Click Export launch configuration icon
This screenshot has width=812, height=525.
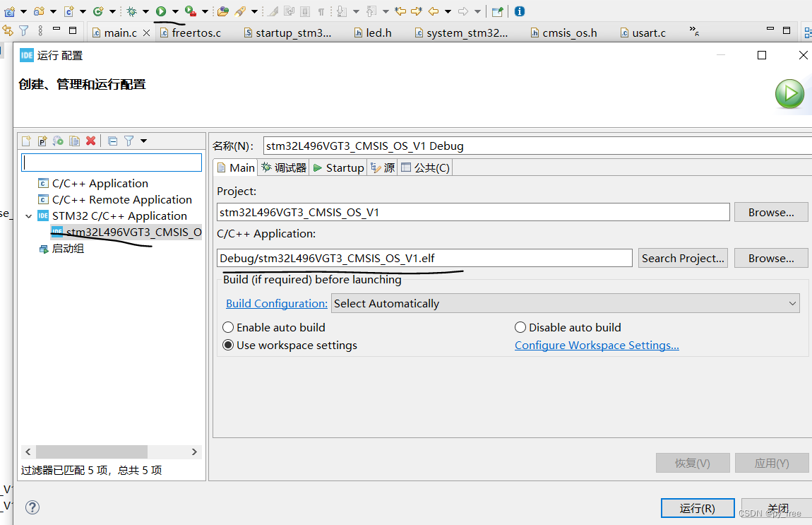[x=58, y=141]
